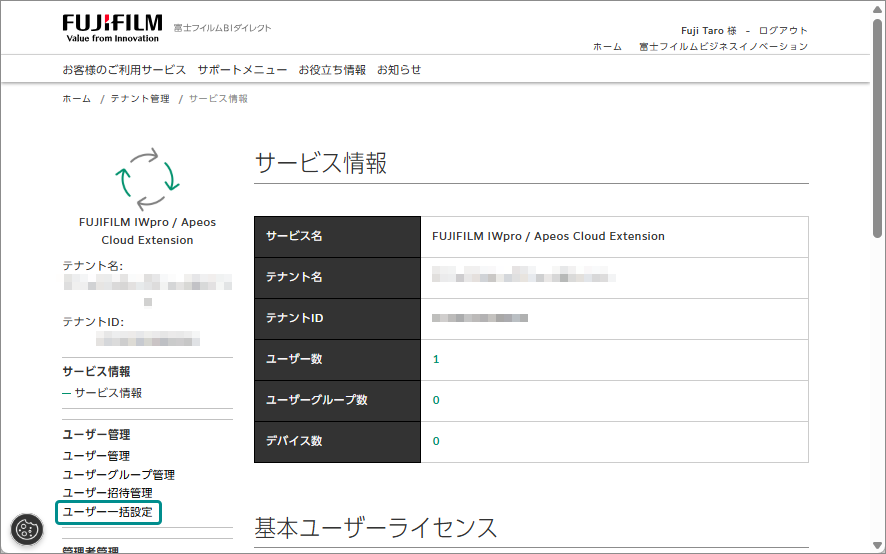Go to ホーム link in top right header

[x=607, y=46]
